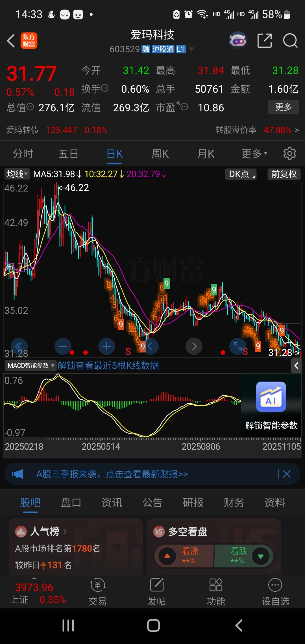
Task: Open the 股吧 tab
Action: (30, 503)
